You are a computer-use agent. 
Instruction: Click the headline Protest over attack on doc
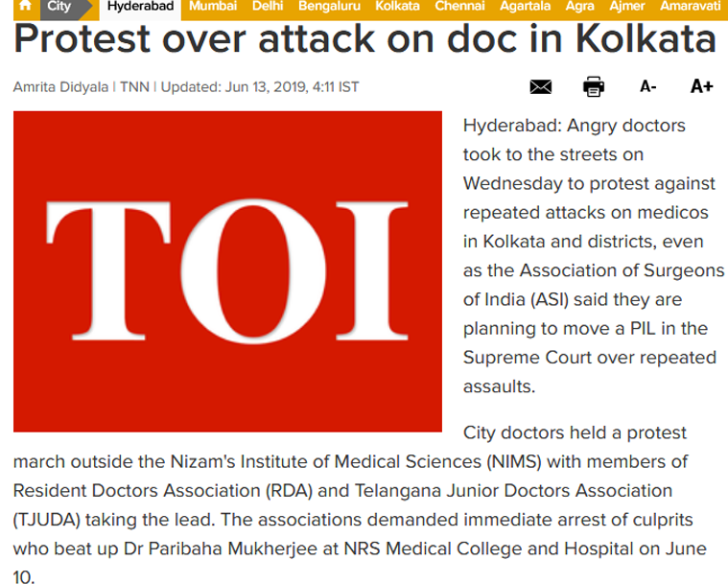point(364,39)
